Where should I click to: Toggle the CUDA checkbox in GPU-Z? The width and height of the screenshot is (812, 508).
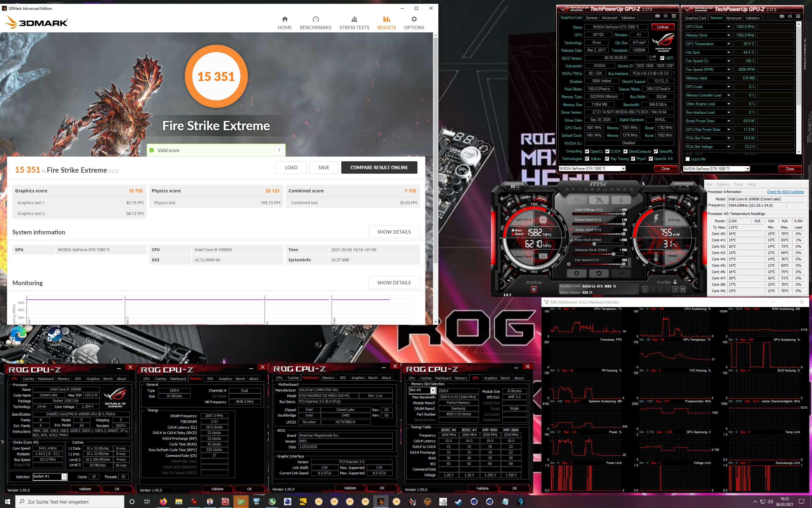(607, 151)
